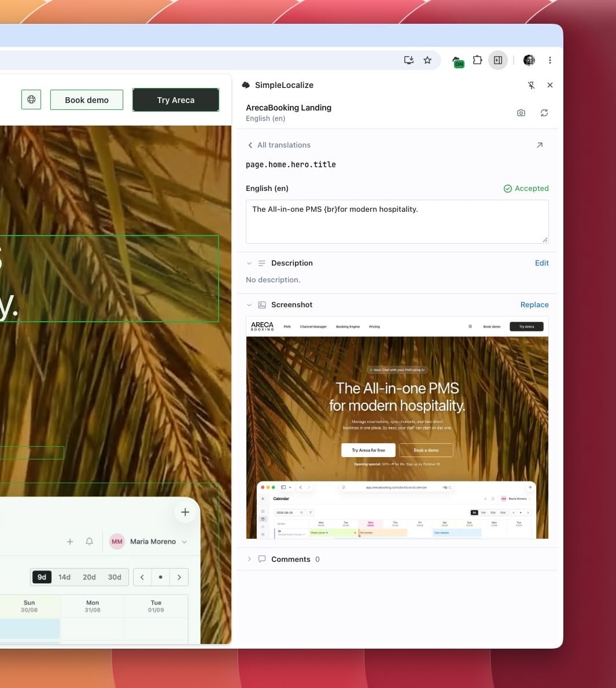Screen dimensions: 616x688
Task: Click the install app icon in address bar
Action: [x=408, y=60]
